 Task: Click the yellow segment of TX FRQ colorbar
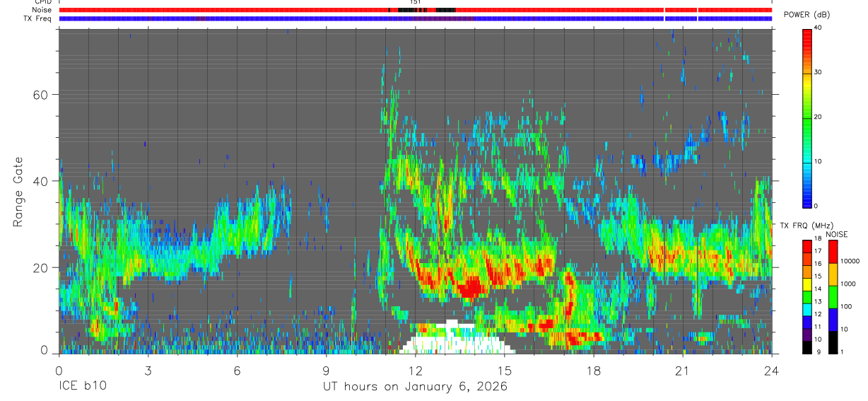click(x=807, y=284)
